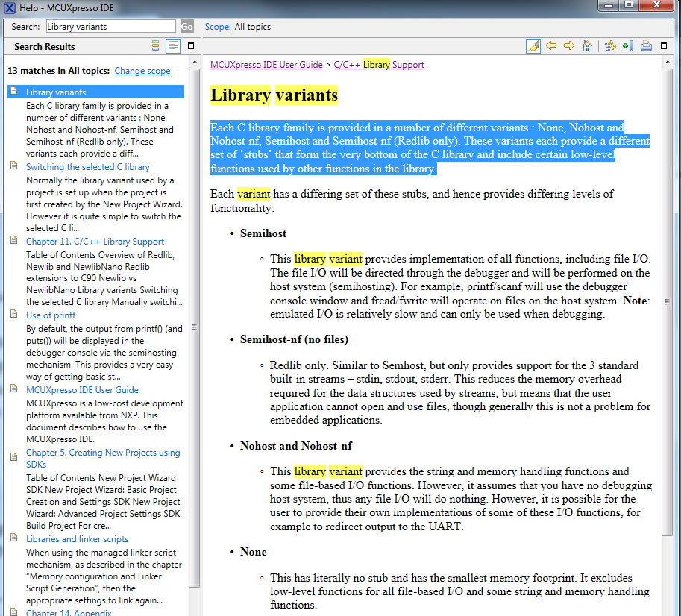Viewport: 681px width, 616px height.
Task: Open the Scope link
Action: tap(218, 27)
